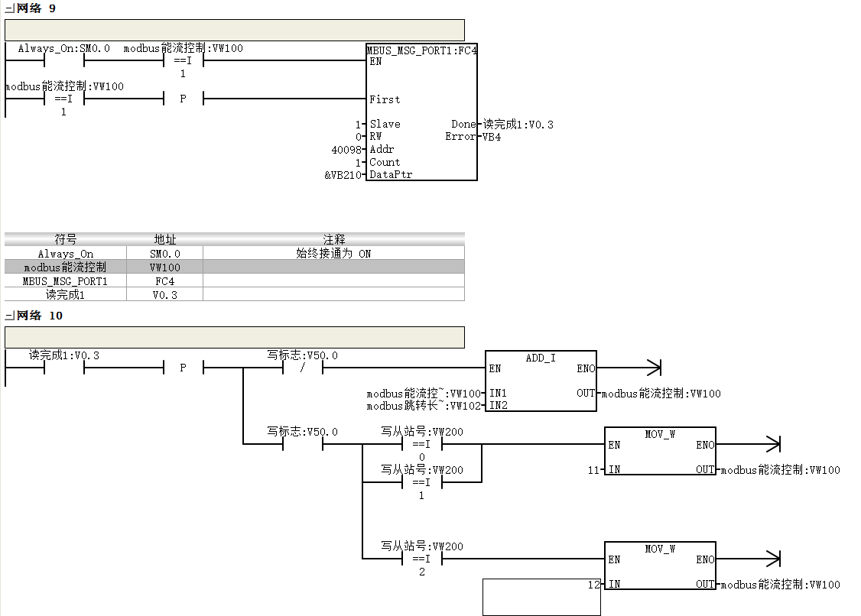Click the network 10 comment field
Viewport: 861px width, 616px height.
235,337
